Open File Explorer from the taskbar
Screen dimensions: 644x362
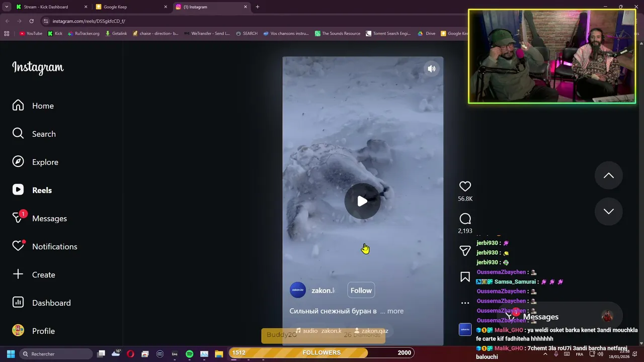219,354
